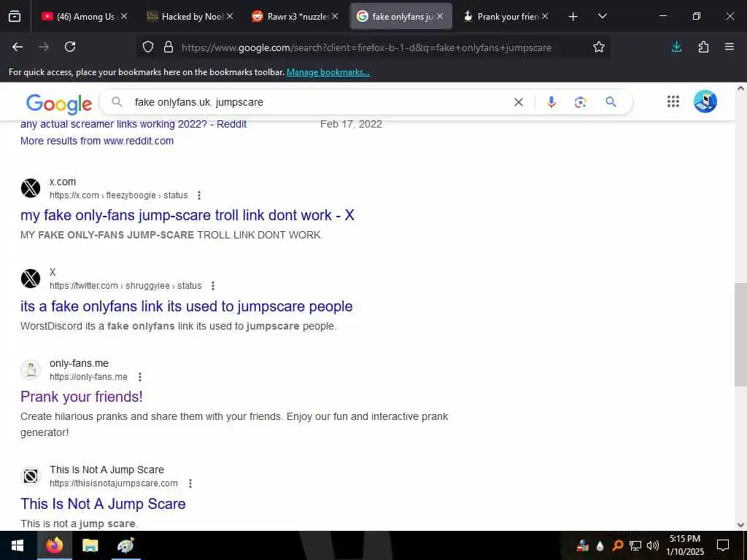Open more options for only-fans.me result
Image resolution: width=747 pixels, height=560 pixels.
[x=139, y=377]
